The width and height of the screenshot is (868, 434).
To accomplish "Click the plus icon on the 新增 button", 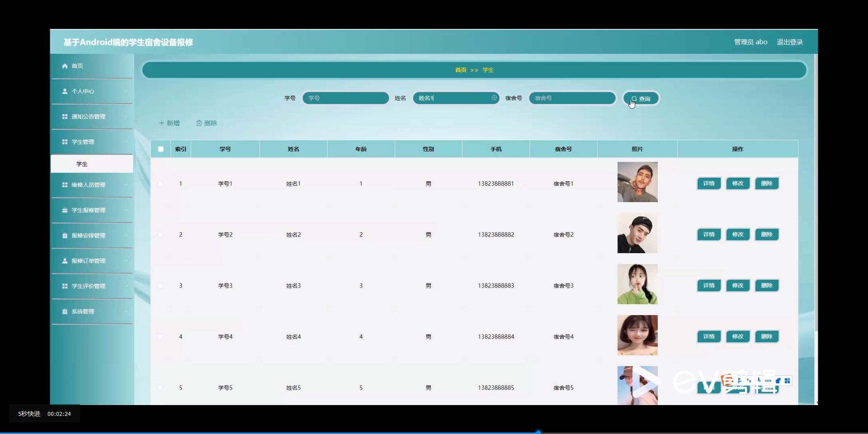I will pos(162,123).
